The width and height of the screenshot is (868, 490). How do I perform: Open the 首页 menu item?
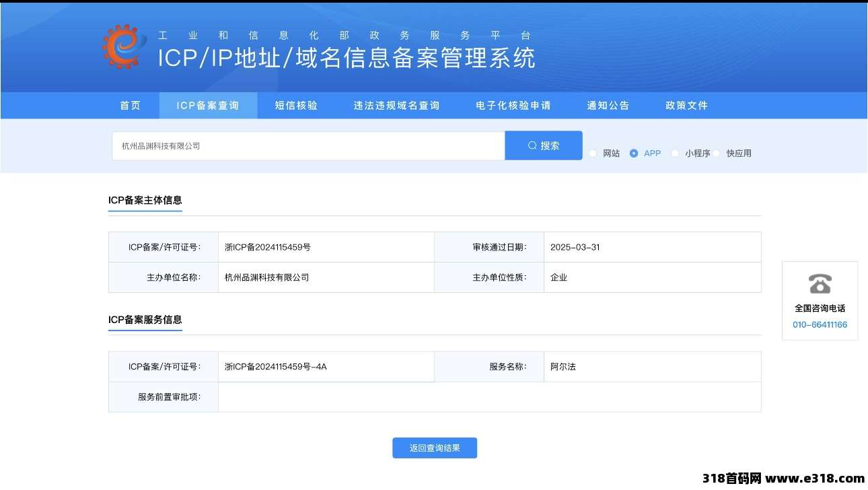(131, 106)
